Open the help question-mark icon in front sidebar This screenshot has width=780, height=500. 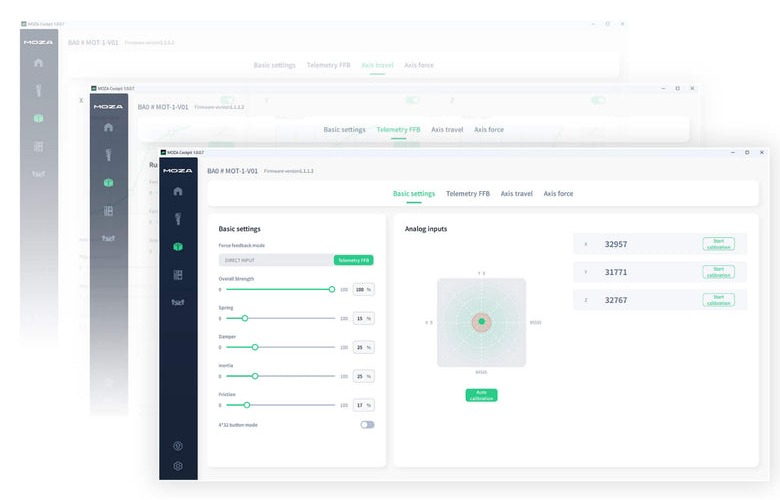178,446
